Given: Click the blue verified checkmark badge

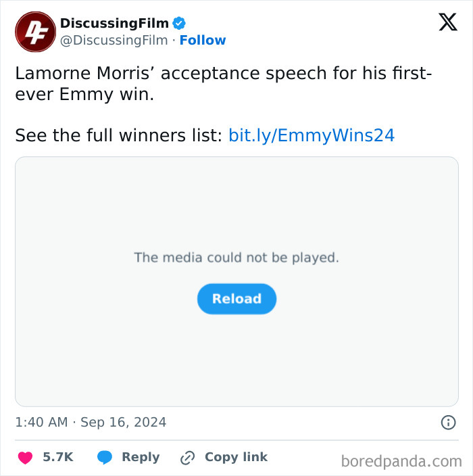Looking at the screenshot, I should click(x=179, y=24).
